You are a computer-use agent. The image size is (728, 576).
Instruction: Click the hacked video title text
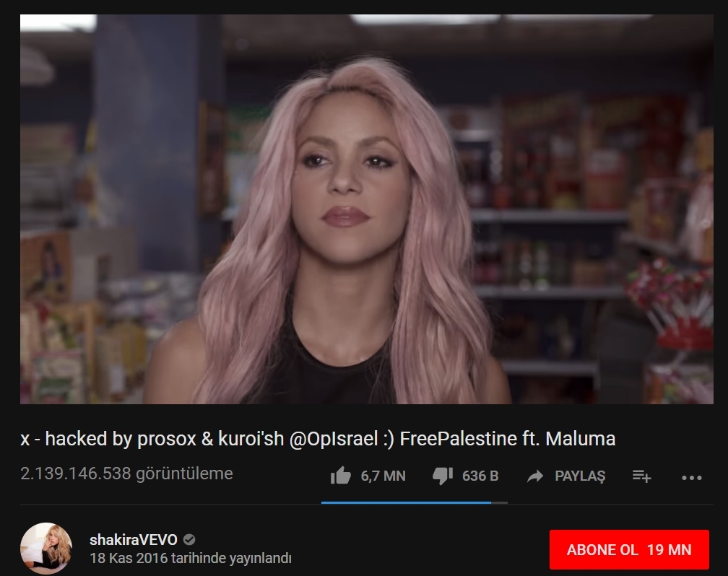coord(318,439)
